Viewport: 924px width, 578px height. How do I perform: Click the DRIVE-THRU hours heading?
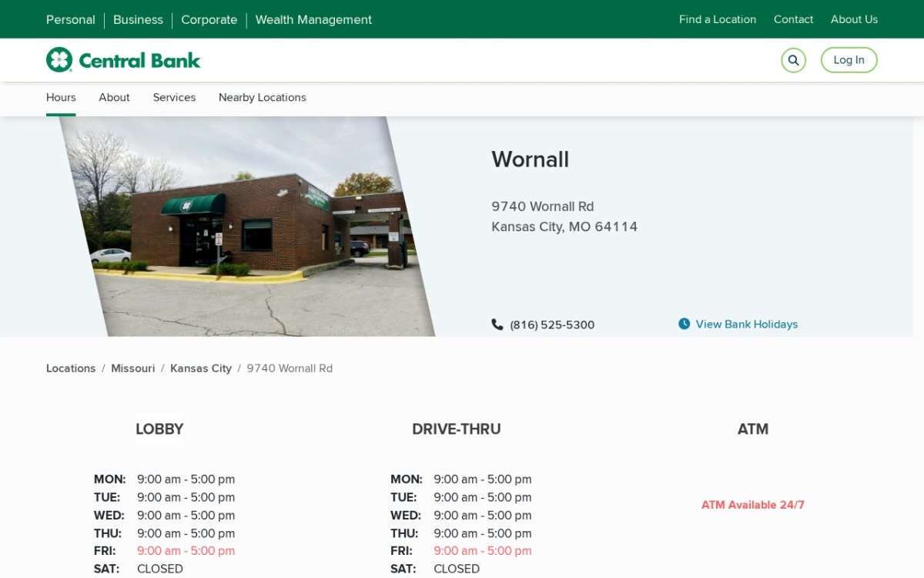point(457,429)
